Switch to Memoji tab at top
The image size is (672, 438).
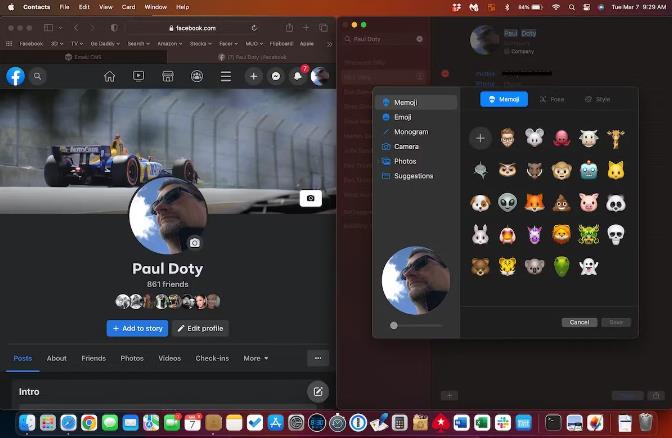504,99
